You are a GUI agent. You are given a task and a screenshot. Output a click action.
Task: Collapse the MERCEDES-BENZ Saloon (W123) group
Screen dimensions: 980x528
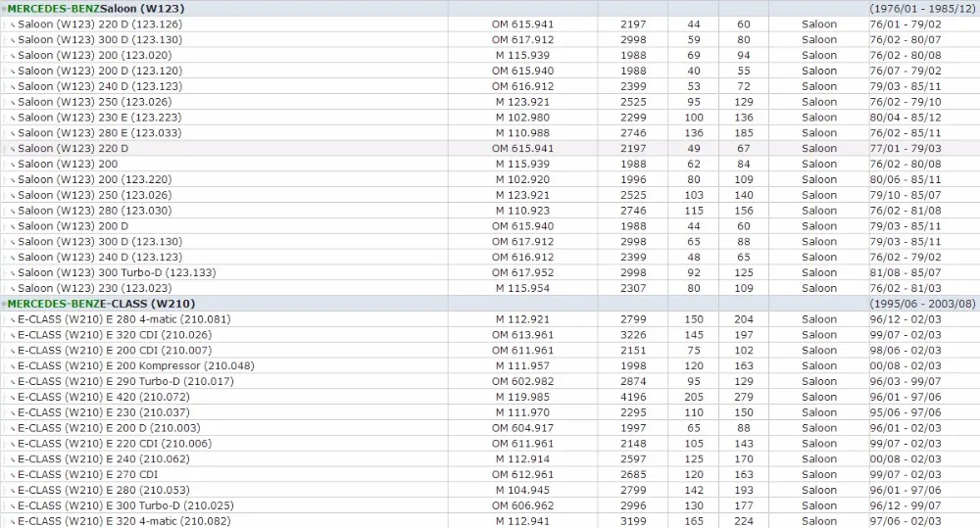point(4,10)
